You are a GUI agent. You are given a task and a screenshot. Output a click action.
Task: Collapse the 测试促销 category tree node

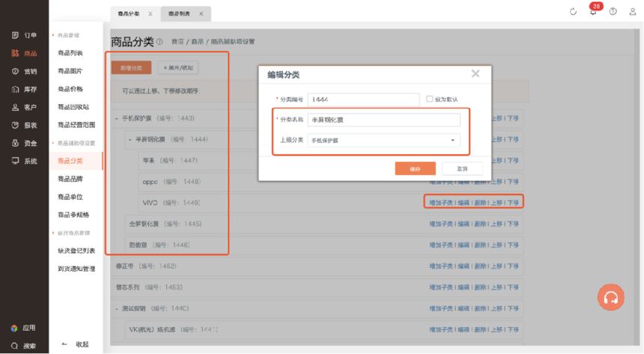(117, 308)
